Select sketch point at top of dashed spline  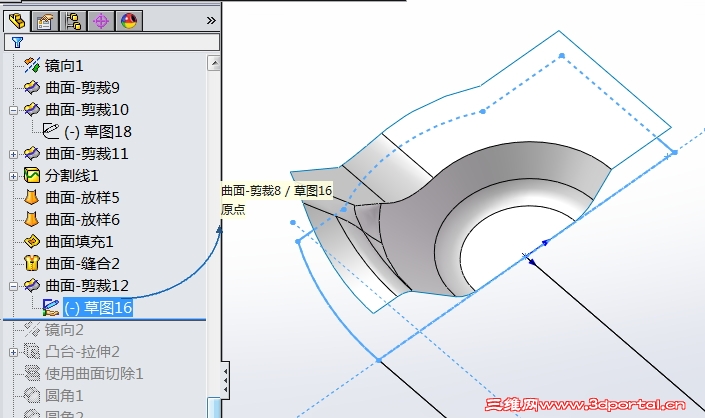pyautogui.click(x=562, y=56)
